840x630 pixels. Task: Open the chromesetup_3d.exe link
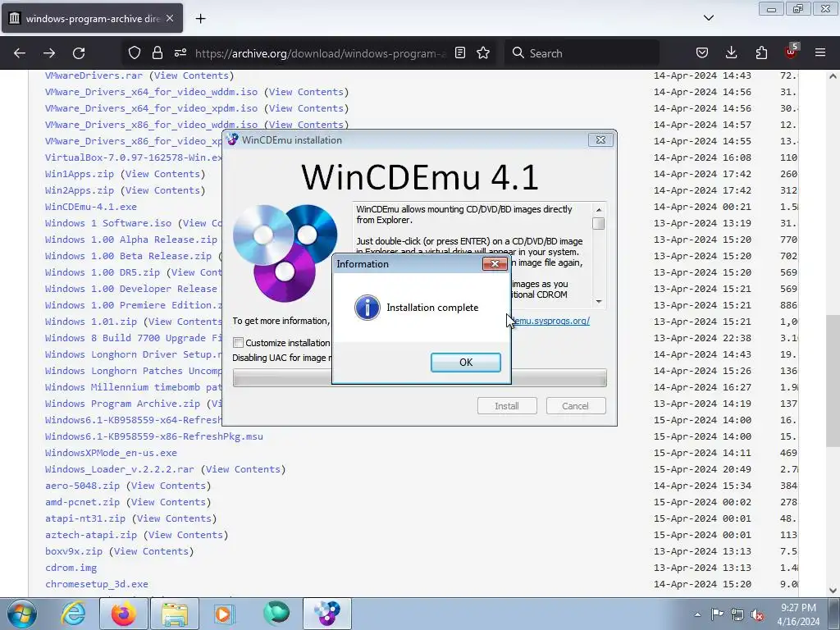[x=97, y=584]
